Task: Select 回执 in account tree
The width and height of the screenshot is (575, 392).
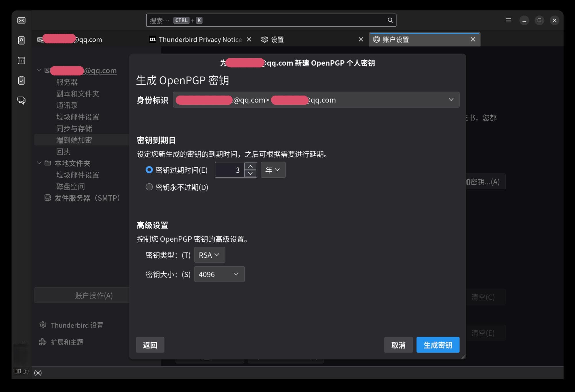Action: [63, 152]
